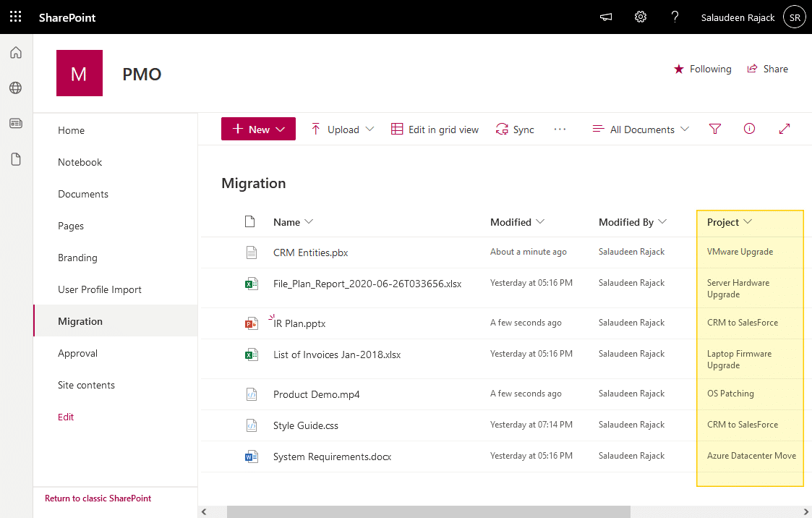This screenshot has height=518, width=812.
Task: Expand the New menu
Action: [x=258, y=129]
